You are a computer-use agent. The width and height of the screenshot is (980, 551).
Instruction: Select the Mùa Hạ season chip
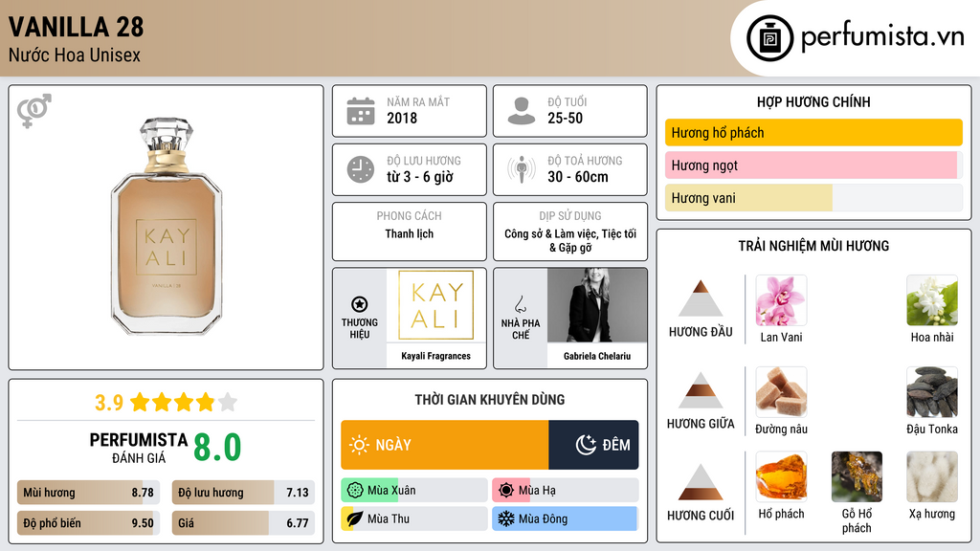click(565, 491)
